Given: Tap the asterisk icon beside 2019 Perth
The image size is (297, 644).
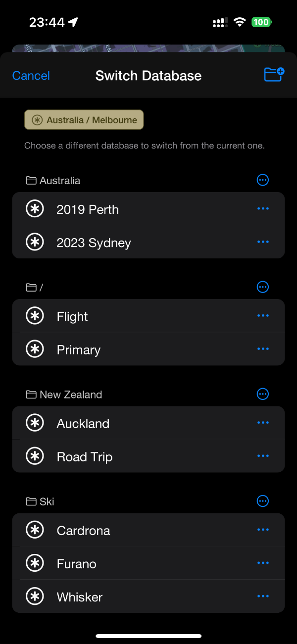Looking at the screenshot, I should click(35, 209).
